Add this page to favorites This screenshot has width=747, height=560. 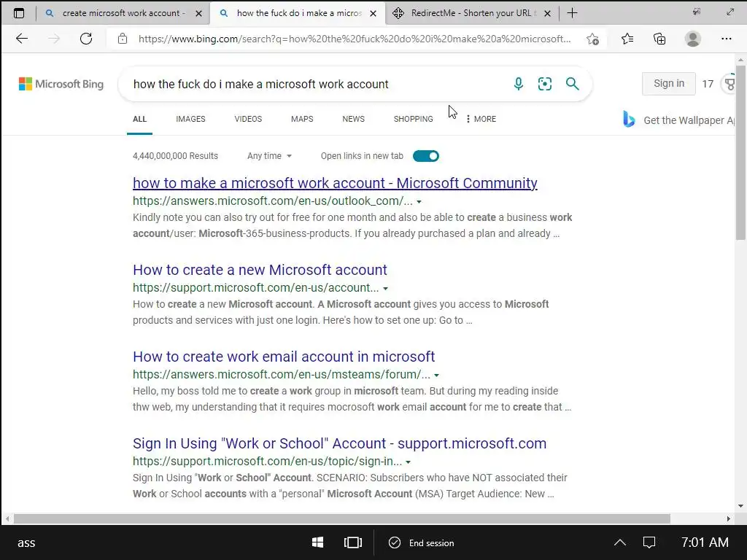coord(592,39)
